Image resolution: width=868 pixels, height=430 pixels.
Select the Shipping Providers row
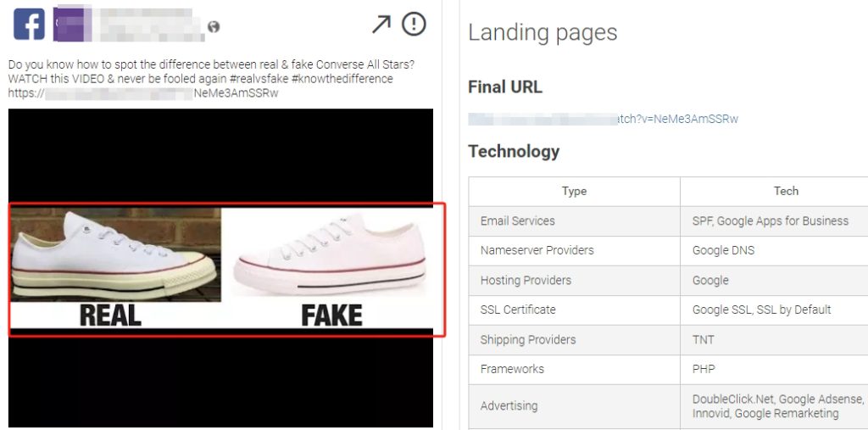tap(528, 339)
